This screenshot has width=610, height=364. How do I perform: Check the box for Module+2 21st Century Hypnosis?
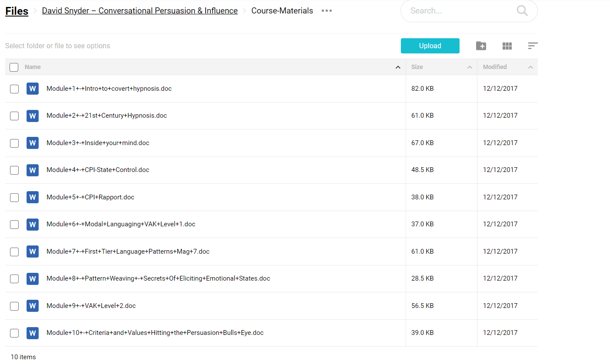point(14,116)
